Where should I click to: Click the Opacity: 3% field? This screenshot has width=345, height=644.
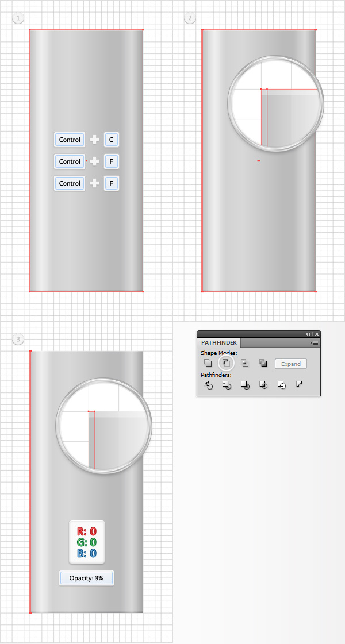[x=86, y=578]
